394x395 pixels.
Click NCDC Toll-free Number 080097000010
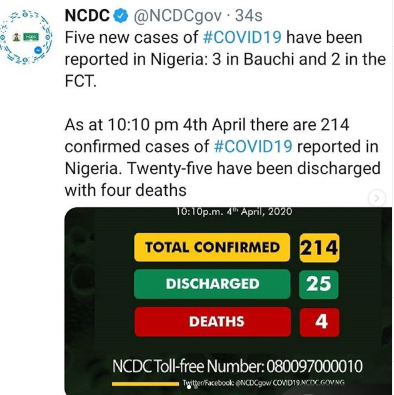pos(237,366)
